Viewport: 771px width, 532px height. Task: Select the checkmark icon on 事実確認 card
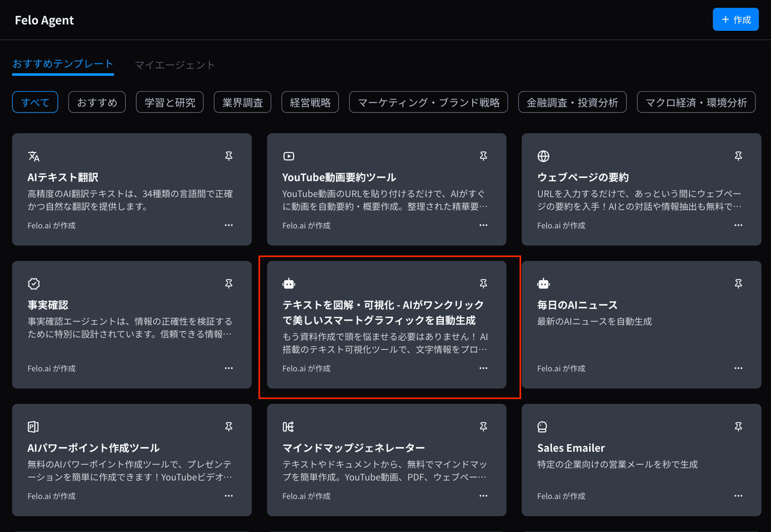pyautogui.click(x=32, y=283)
